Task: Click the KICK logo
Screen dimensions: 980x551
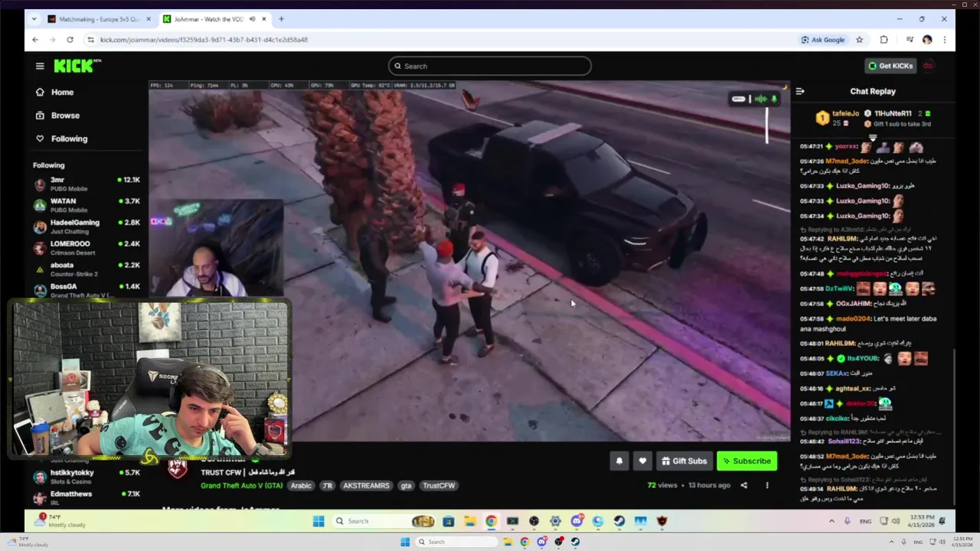Action: (x=77, y=66)
